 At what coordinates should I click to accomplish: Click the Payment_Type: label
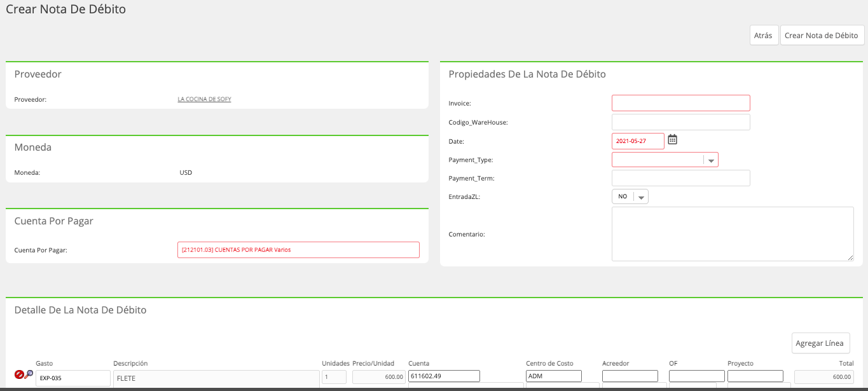tap(471, 160)
